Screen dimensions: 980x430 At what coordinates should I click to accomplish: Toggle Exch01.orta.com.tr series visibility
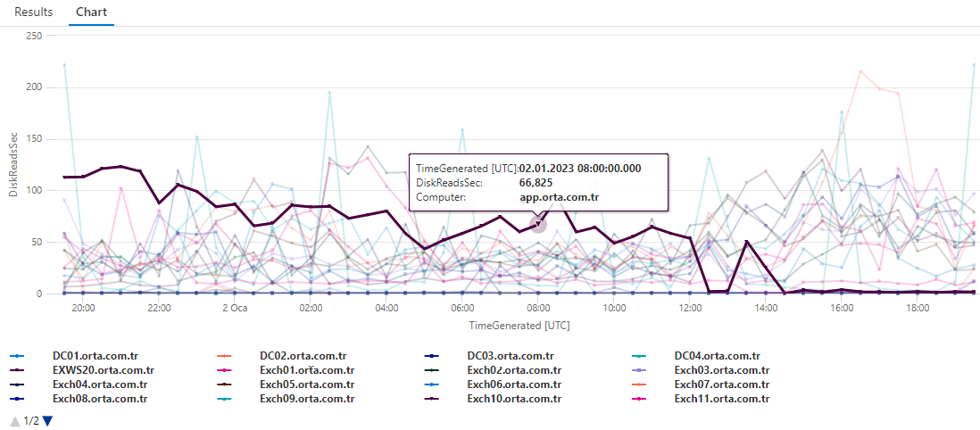coord(307,370)
